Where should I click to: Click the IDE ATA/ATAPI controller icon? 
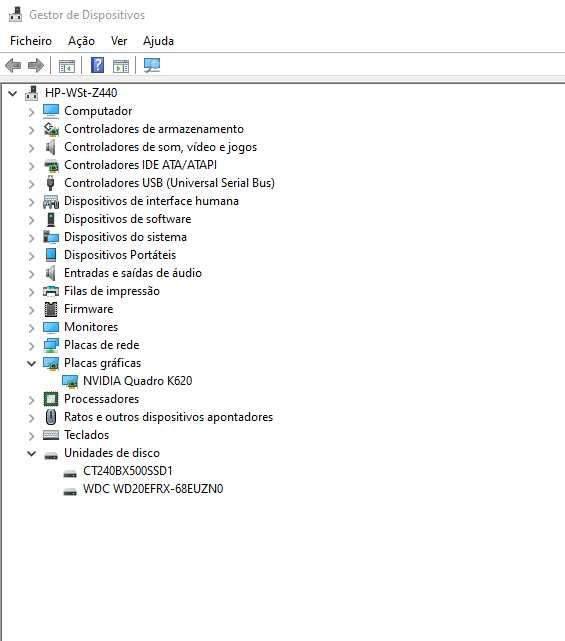pos(51,165)
